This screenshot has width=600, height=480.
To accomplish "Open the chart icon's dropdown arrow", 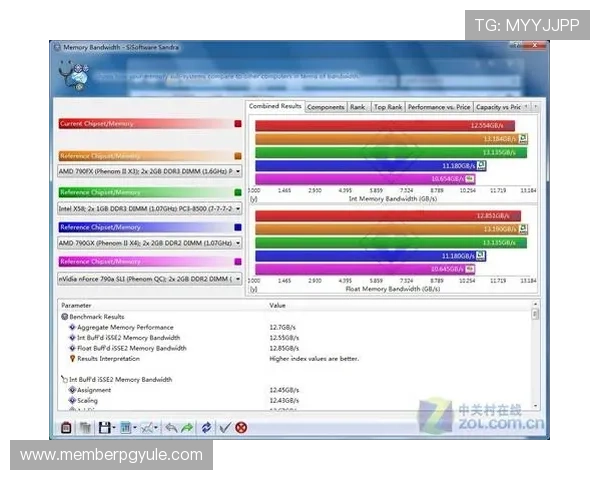I will pos(156,428).
